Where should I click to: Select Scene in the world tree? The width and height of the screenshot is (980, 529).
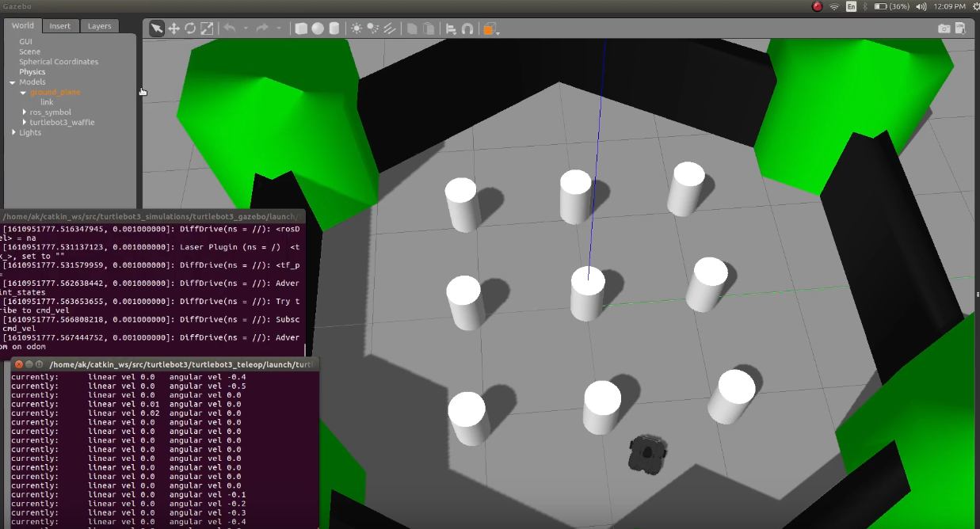pos(29,51)
